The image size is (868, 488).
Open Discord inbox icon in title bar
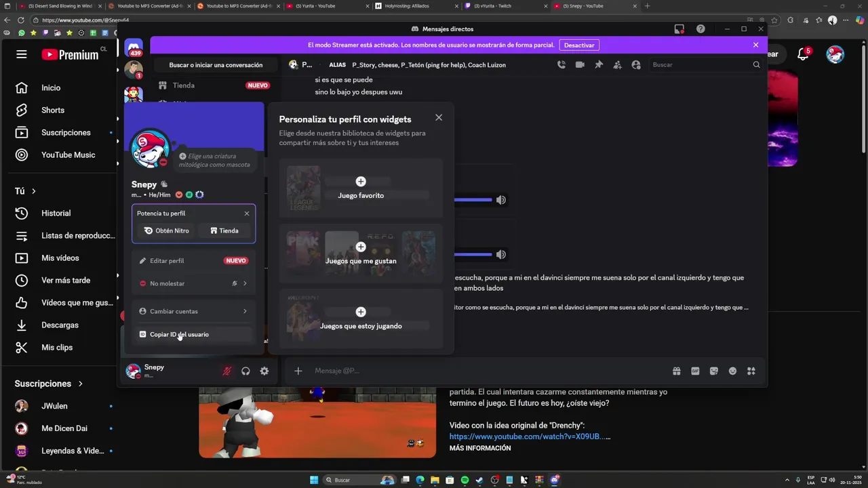tap(679, 29)
